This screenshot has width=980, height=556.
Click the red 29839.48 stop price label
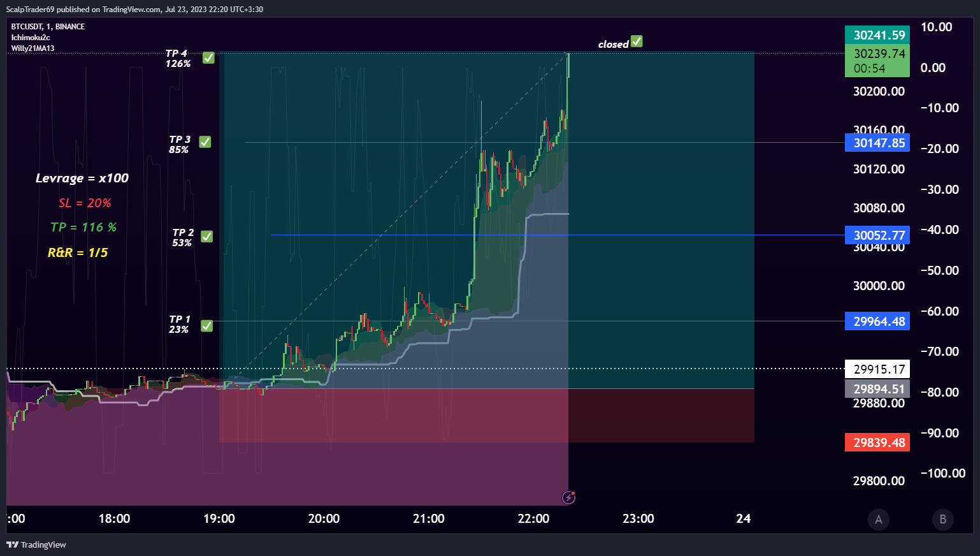[877, 443]
